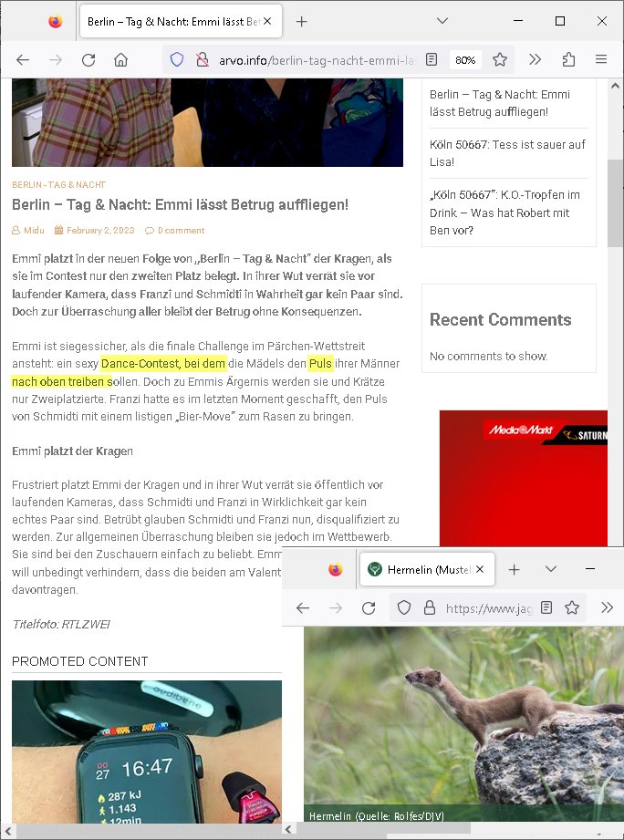Open new tab in the Hermelin window

514,569
